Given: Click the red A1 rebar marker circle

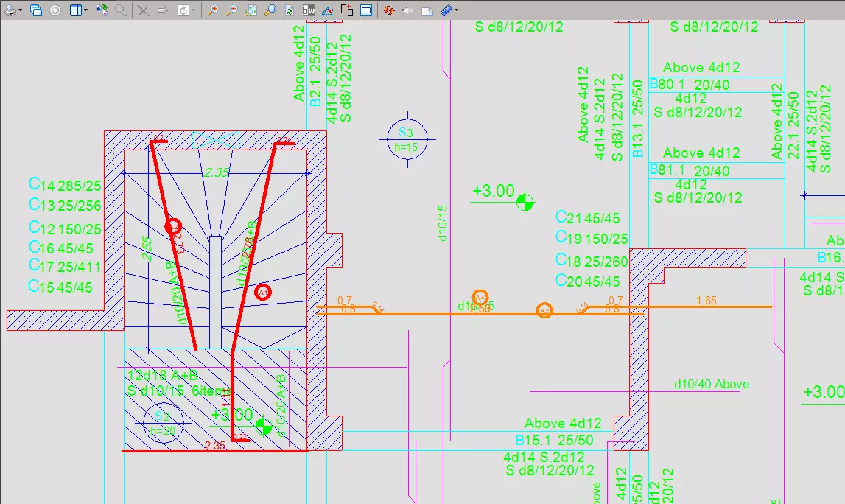Looking at the screenshot, I should coord(263,293).
